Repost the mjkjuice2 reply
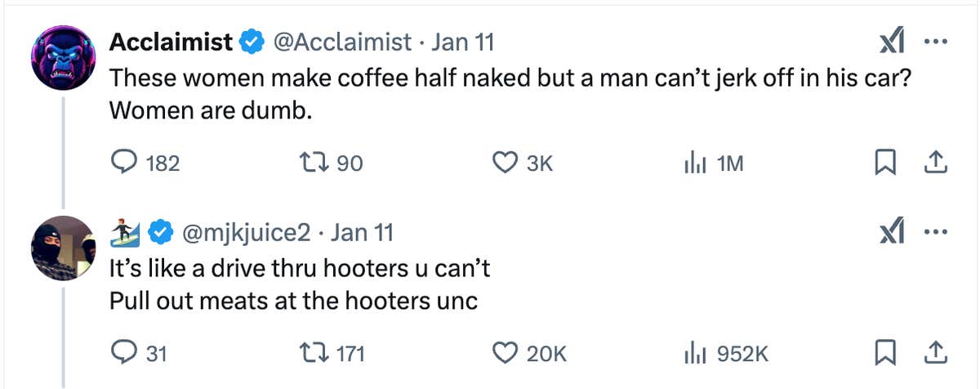Viewport: 980px width, 389px height. pyautogui.click(x=314, y=353)
